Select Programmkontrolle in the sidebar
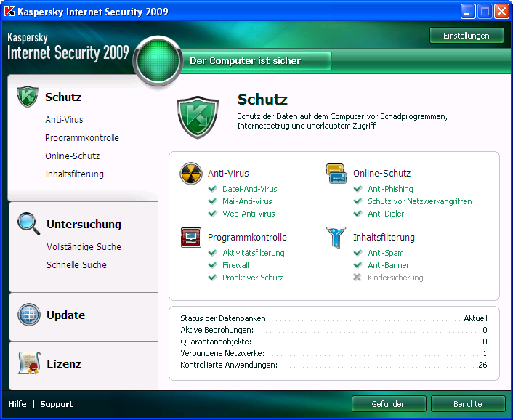The width and height of the screenshot is (513, 420). tap(82, 138)
